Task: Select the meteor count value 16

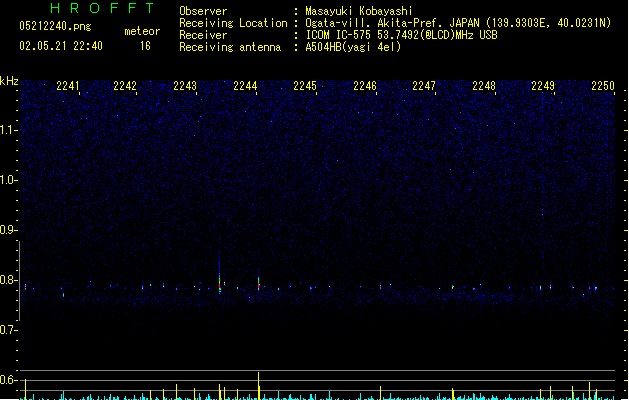Action: click(145, 46)
